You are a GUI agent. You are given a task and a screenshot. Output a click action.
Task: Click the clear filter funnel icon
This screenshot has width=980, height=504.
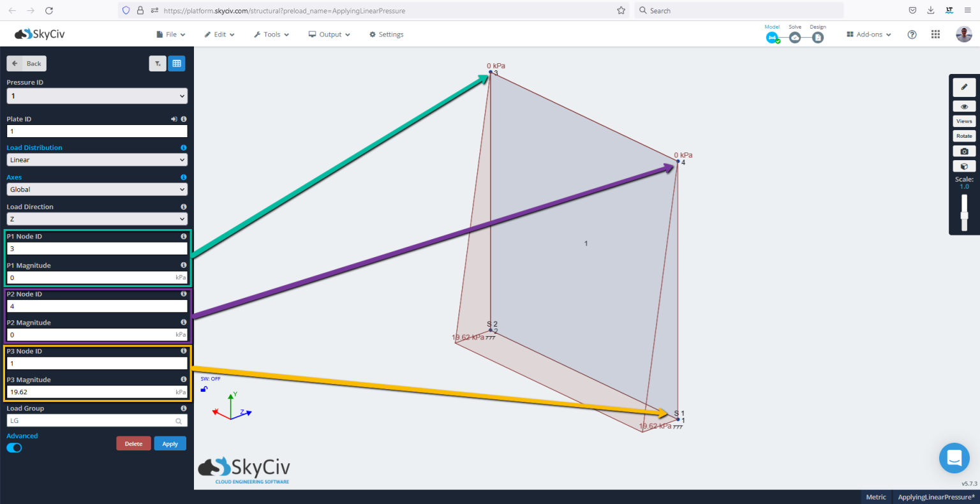tap(158, 64)
